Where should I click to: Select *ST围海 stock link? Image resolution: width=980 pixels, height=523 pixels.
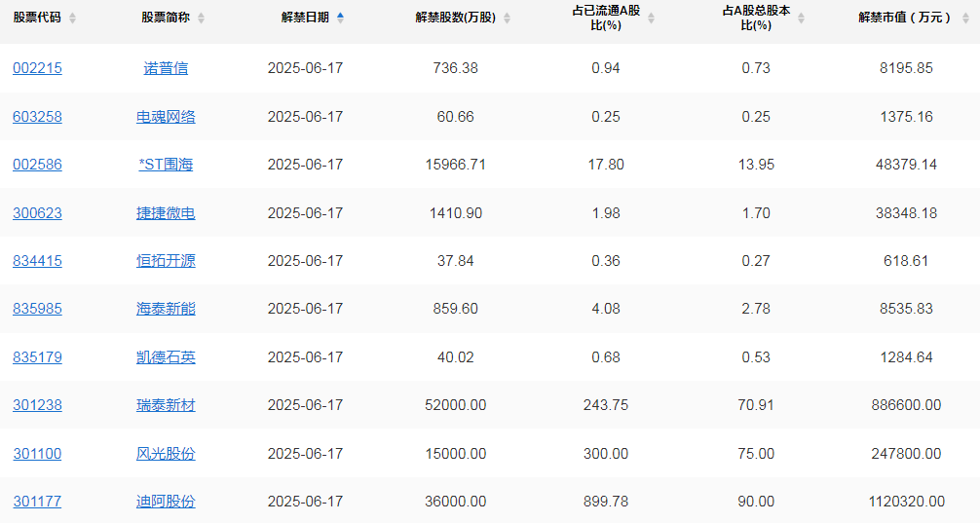[166, 165]
